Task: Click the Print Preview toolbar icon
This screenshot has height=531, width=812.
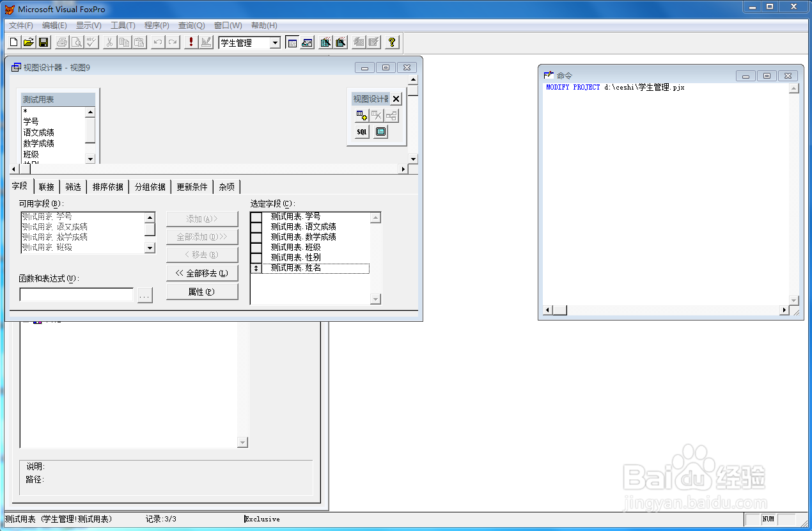Action: (77, 43)
